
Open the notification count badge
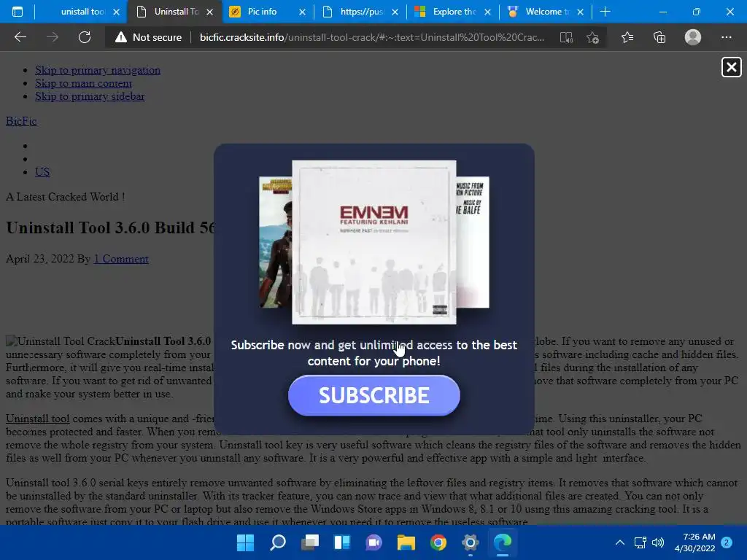tap(727, 542)
